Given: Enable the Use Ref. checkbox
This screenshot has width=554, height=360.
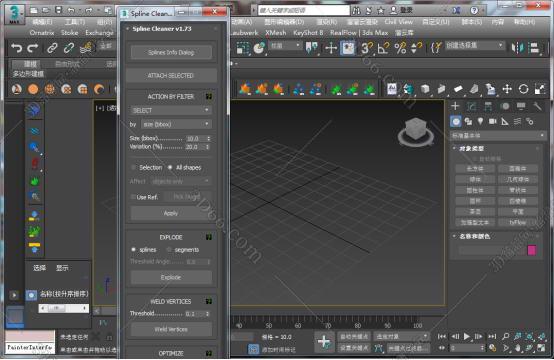Looking at the screenshot, I should (x=133, y=197).
